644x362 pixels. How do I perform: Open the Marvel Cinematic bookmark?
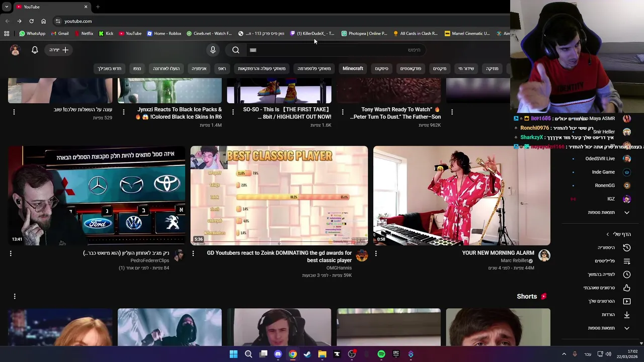467,34
